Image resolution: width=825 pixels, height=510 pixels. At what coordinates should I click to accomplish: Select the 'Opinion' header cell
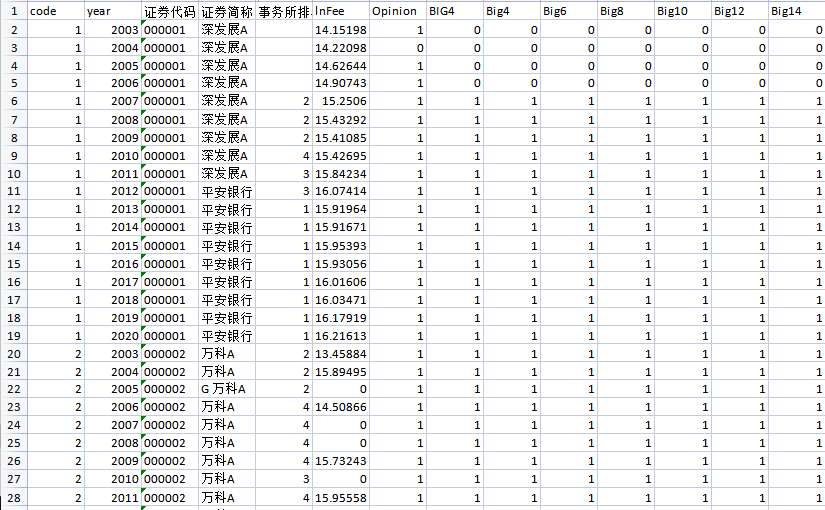click(x=397, y=11)
